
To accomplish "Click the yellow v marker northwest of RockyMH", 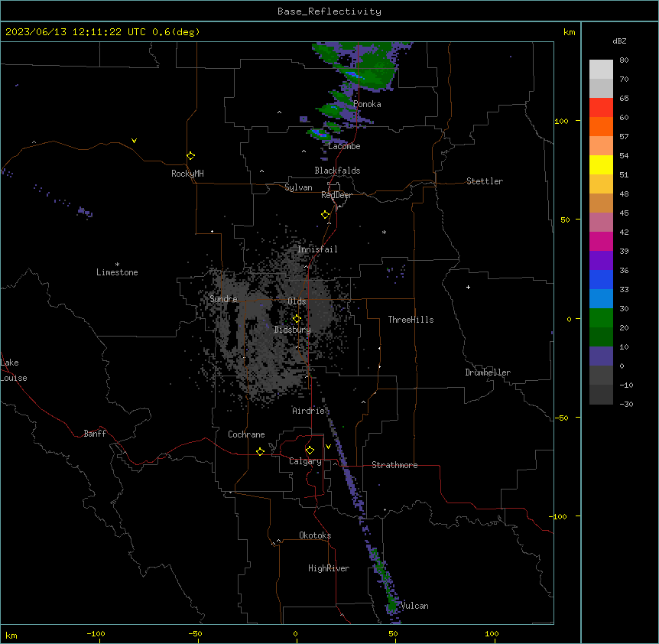I will pos(134,141).
